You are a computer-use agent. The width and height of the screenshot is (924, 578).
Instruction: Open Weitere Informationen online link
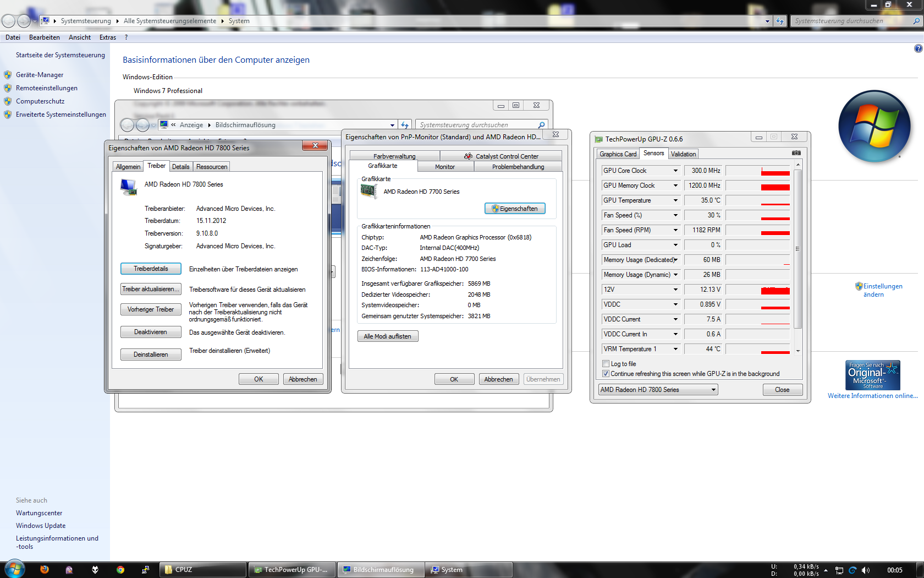tap(873, 396)
